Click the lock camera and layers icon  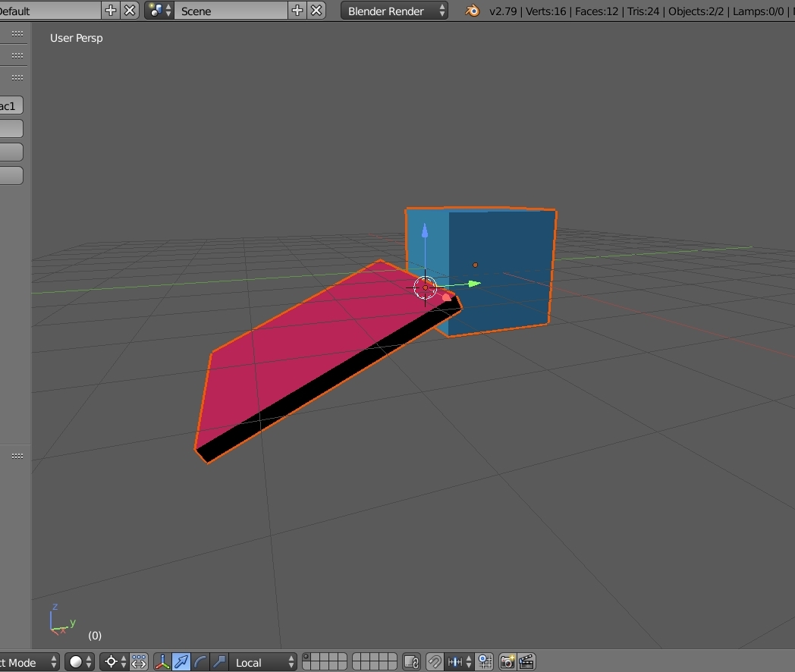point(410,662)
